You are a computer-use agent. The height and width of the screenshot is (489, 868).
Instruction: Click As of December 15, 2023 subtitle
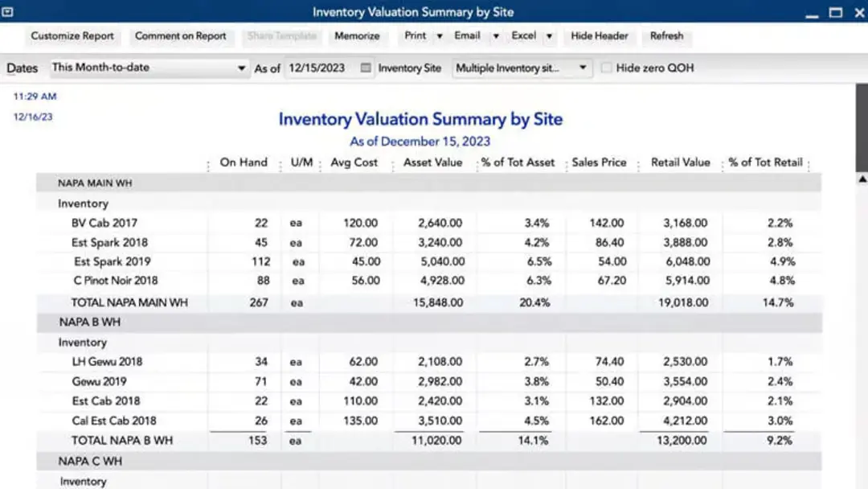pyautogui.click(x=420, y=142)
